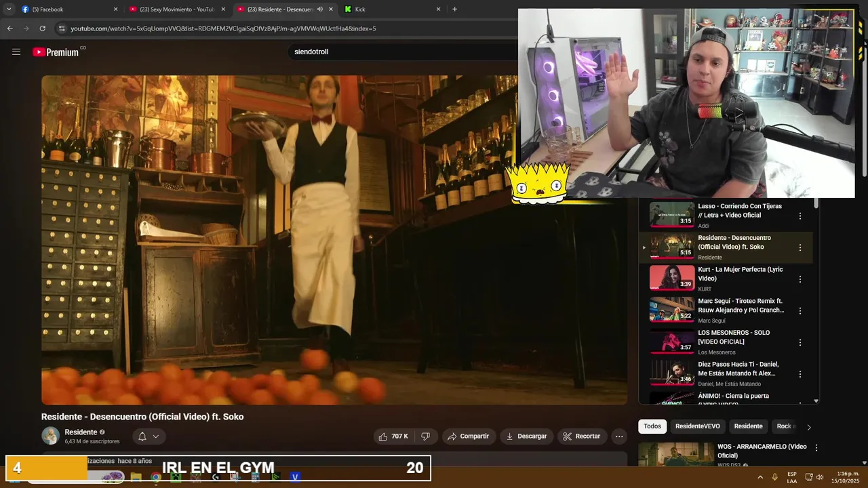
Task: Go to YouTube Premium home logo
Action: click(56, 52)
